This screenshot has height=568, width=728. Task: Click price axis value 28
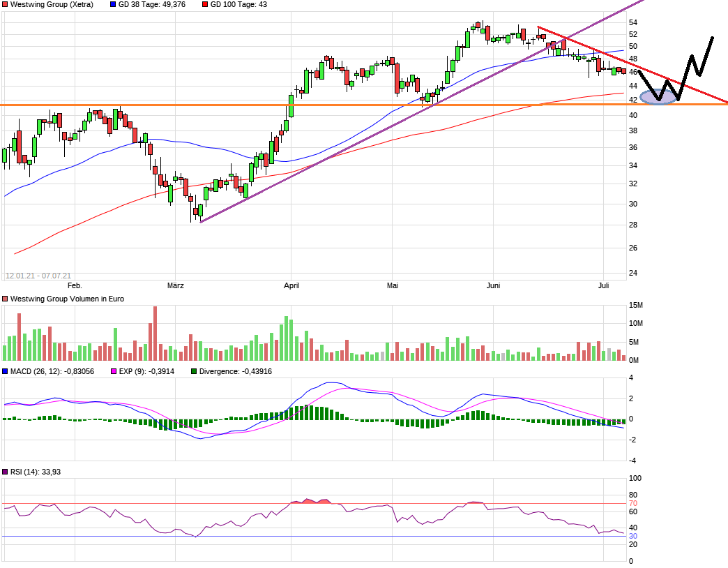(633, 225)
